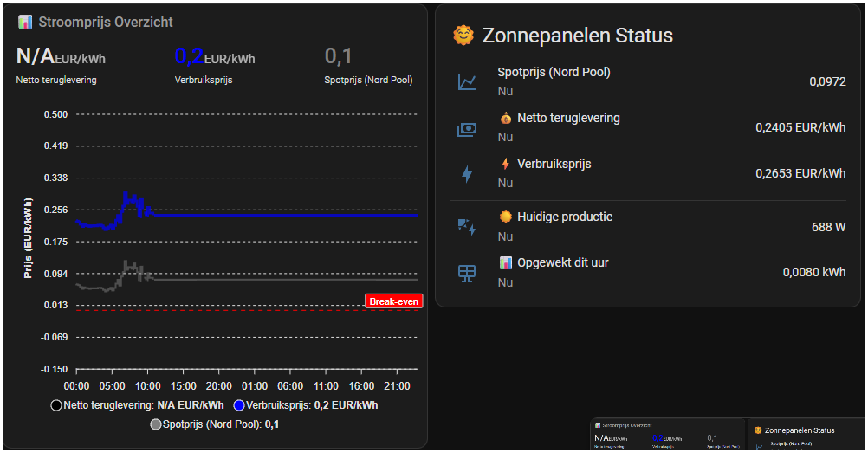Screen dimensions: 868x453
Task: Click the red Break-even label on the chart
Action: click(x=393, y=301)
